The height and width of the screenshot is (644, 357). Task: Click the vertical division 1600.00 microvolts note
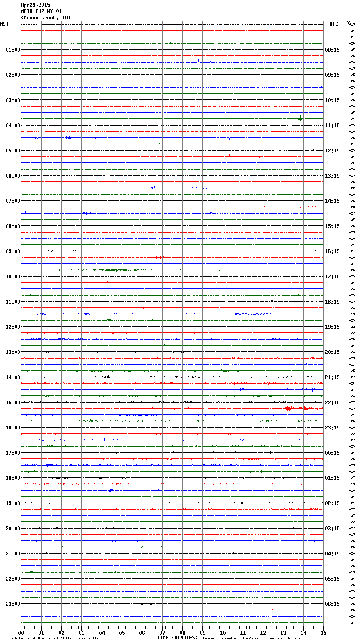53,638
